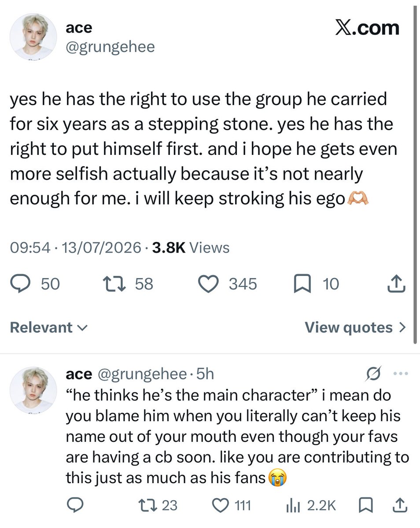
Task: Tap ace's profile picture on main post
Action: [32, 36]
